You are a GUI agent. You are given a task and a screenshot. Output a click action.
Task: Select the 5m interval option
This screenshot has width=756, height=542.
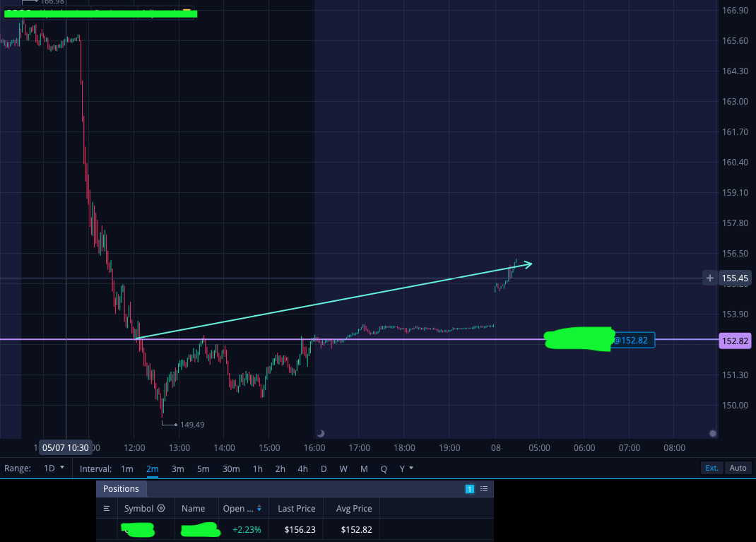pos(203,469)
